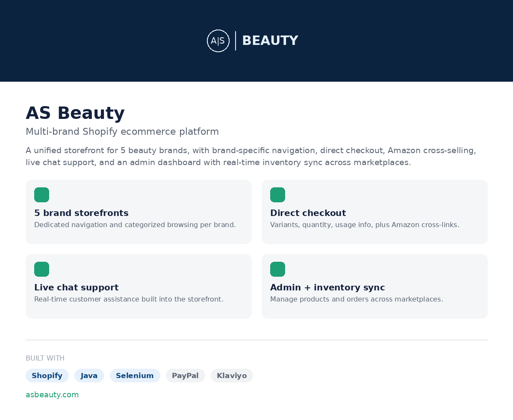
Task: Select the PayPal tag
Action: (x=185, y=376)
